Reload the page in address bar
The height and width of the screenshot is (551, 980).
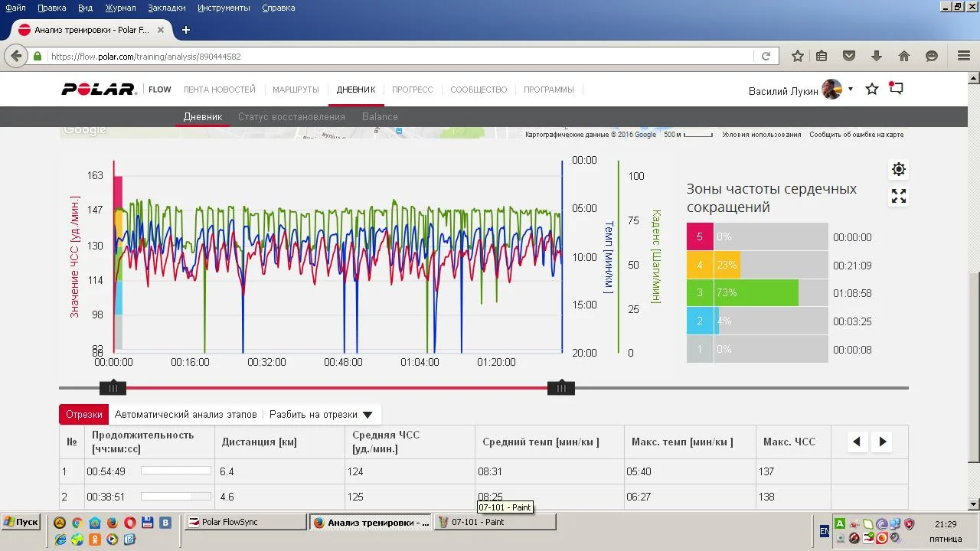coord(766,56)
